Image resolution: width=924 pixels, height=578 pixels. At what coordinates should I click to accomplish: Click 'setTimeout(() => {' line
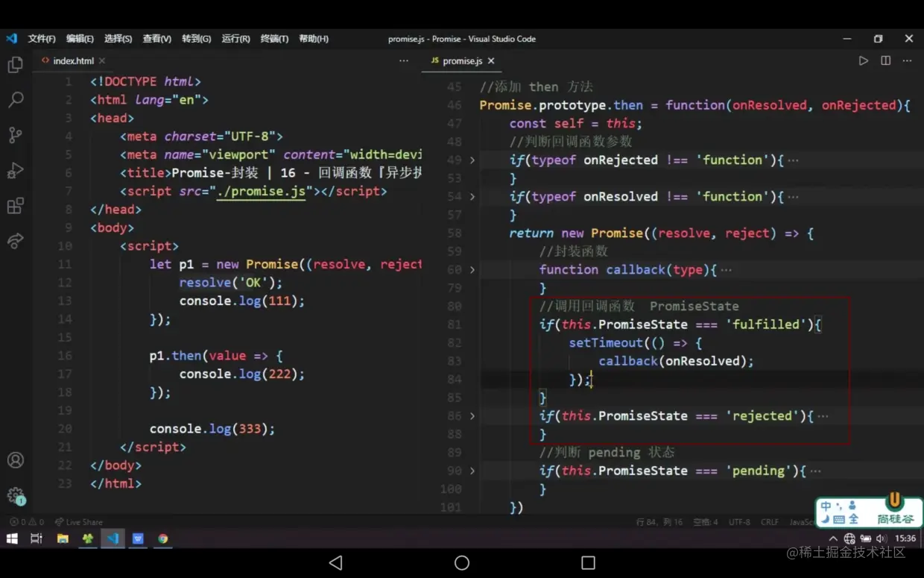coord(636,343)
